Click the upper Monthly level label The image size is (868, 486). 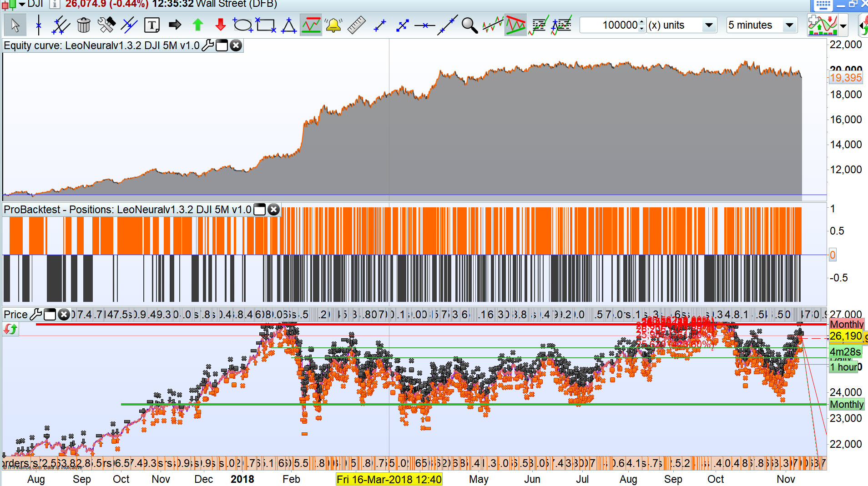pos(847,324)
